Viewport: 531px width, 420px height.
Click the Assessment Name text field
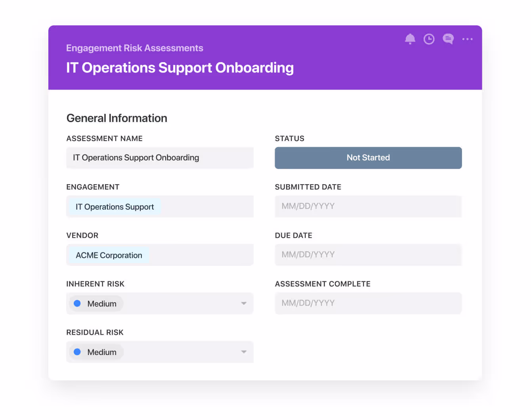160,158
